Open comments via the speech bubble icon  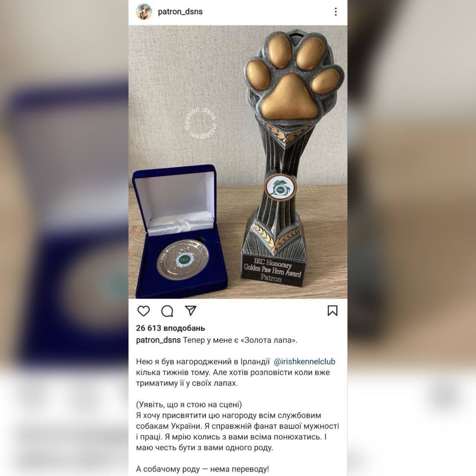167,311
